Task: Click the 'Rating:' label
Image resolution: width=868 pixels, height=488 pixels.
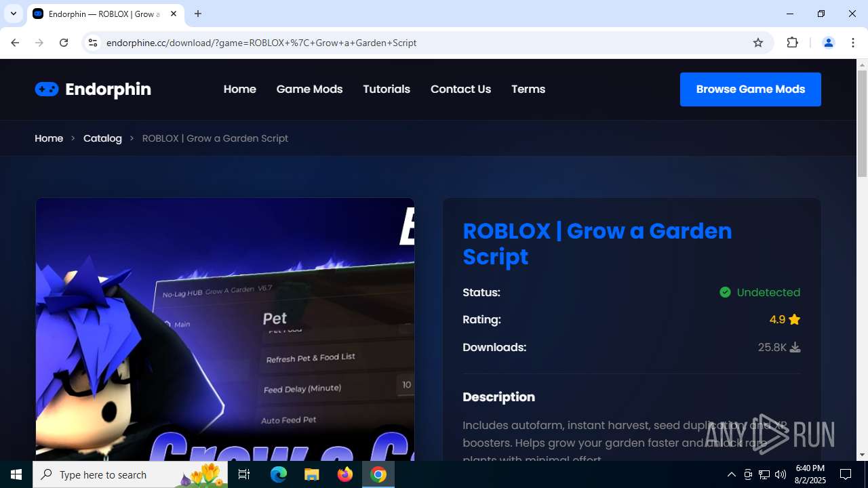Action: point(481,320)
